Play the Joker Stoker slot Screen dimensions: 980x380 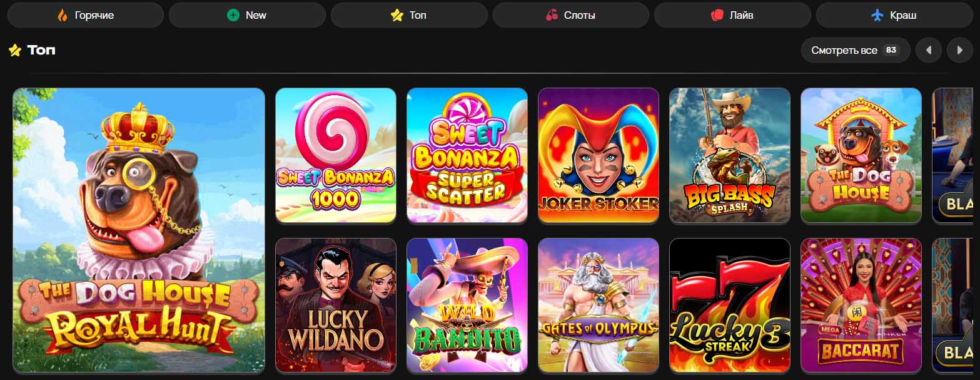coord(599,155)
